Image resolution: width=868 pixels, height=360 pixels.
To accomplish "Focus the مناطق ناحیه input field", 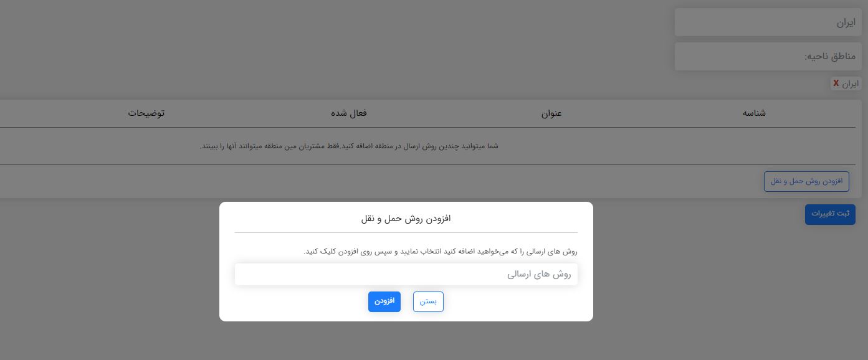I will pyautogui.click(x=768, y=57).
